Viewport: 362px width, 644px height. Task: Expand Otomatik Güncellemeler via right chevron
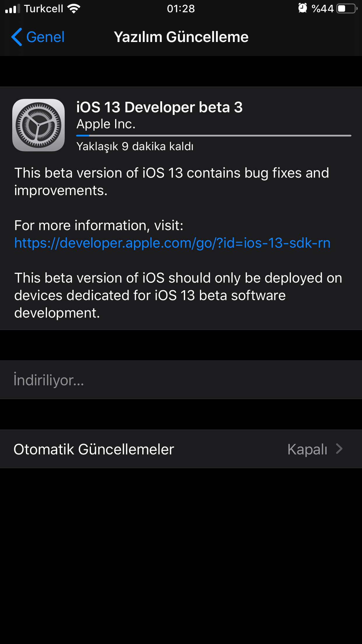pyautogui.click(x=339, y=449)
